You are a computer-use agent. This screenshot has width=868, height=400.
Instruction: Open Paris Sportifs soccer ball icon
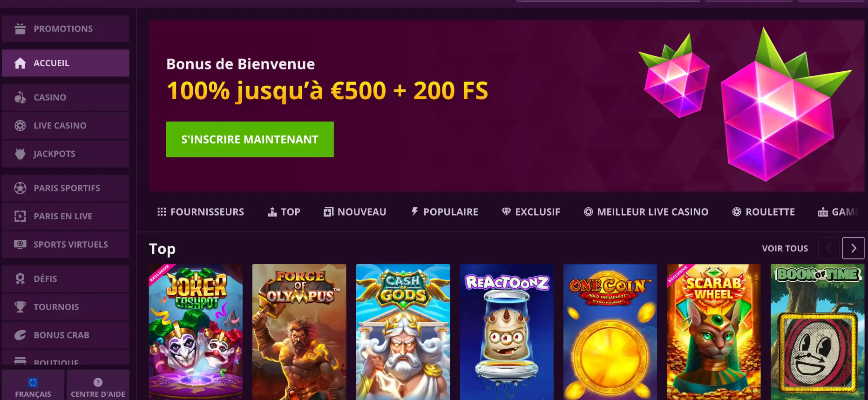[20, 188]
